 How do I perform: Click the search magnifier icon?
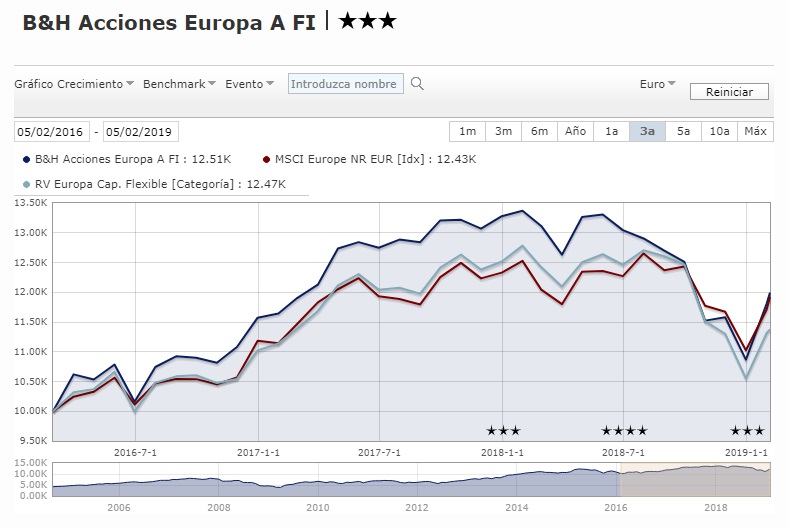pyautogui.click(x=418, y=84)
